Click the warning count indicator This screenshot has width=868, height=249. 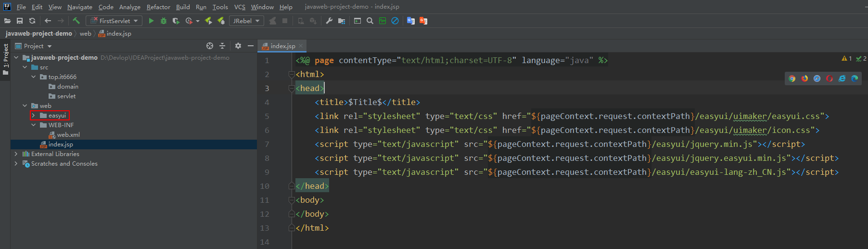click(847, 59)
